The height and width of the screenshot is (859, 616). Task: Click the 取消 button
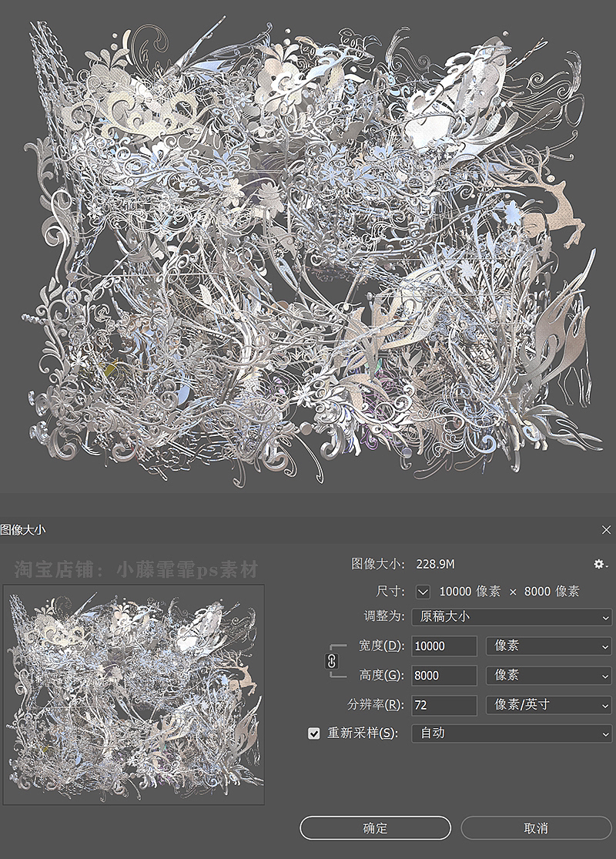[x=536, y=827]
